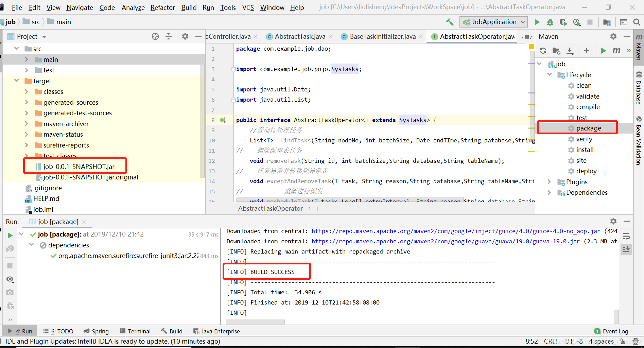Open the Navigate menu
The width and height of the screenshot is (644, 348).
(80, 7)
